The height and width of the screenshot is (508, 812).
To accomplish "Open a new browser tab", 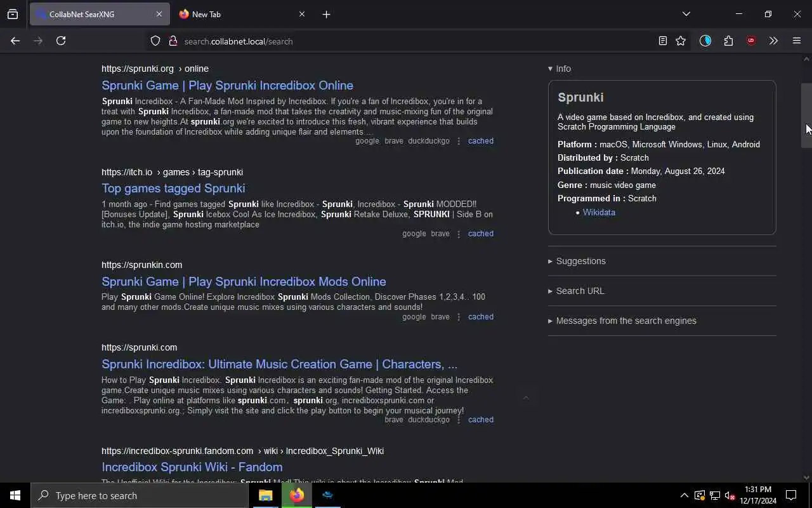I will coord(326,14).
